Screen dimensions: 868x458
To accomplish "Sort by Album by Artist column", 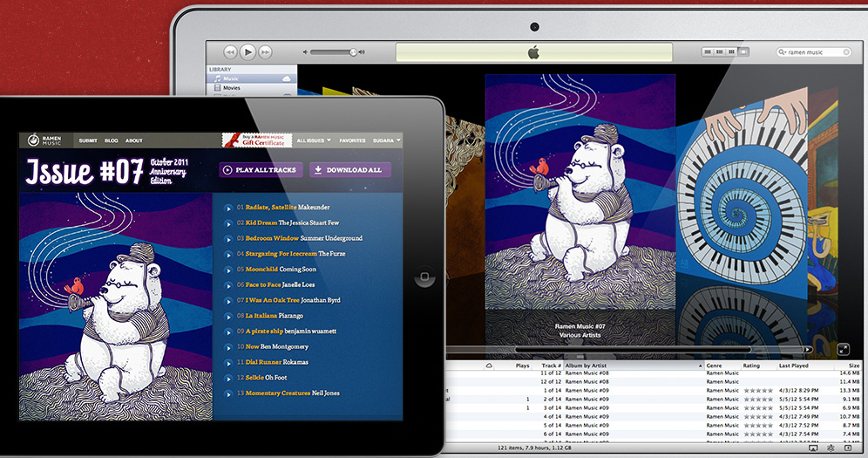I will coord(634,366).
